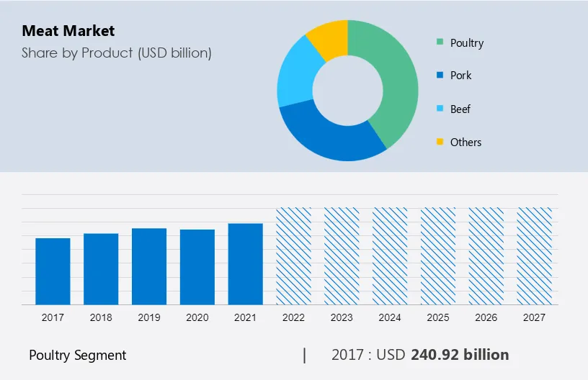Click the Pork dark blue legend swatch
The height and width of the screenshot is (380, 588).
point(440,75)
